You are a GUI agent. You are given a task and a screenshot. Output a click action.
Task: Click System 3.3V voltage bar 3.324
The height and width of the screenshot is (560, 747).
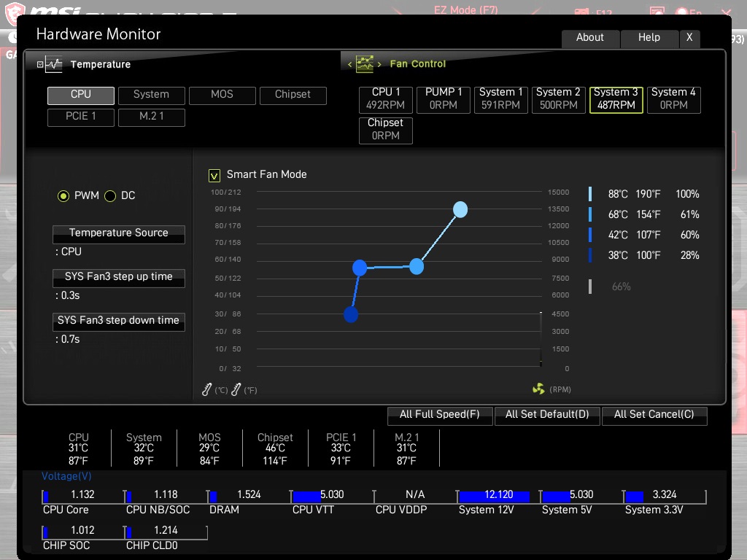coord(665,496)
